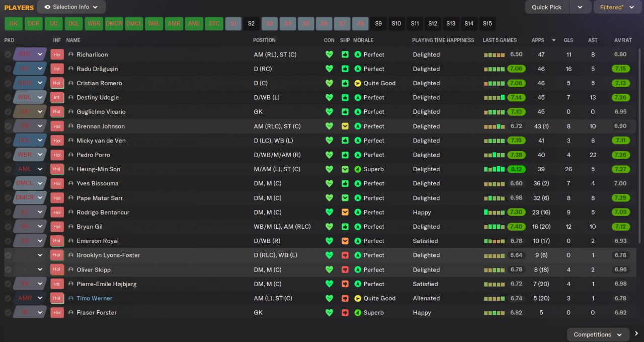This screenshot has height=342, width=644.
Task: Click the Hol icon for Brooklyn Lyons-Foster
Action: [57, 255]
